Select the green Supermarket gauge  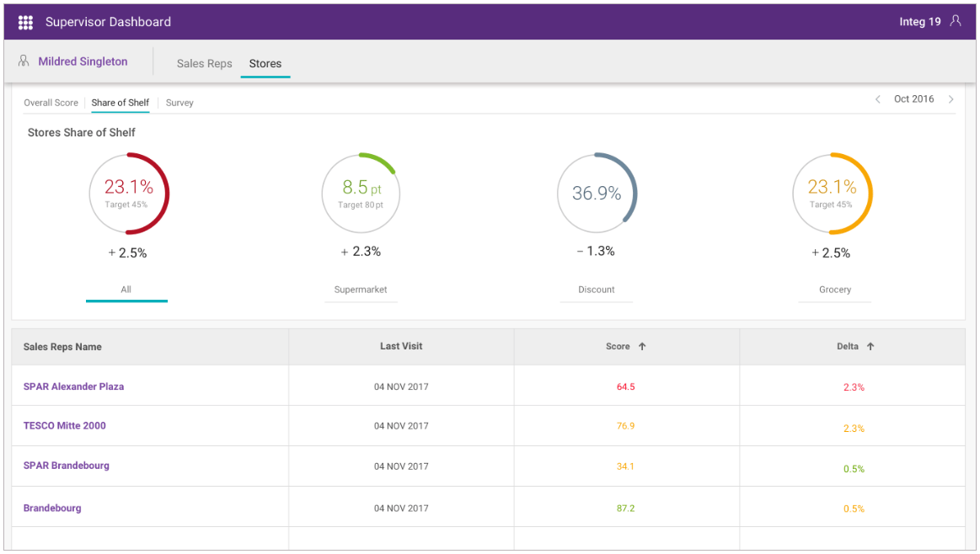point(361,193)
